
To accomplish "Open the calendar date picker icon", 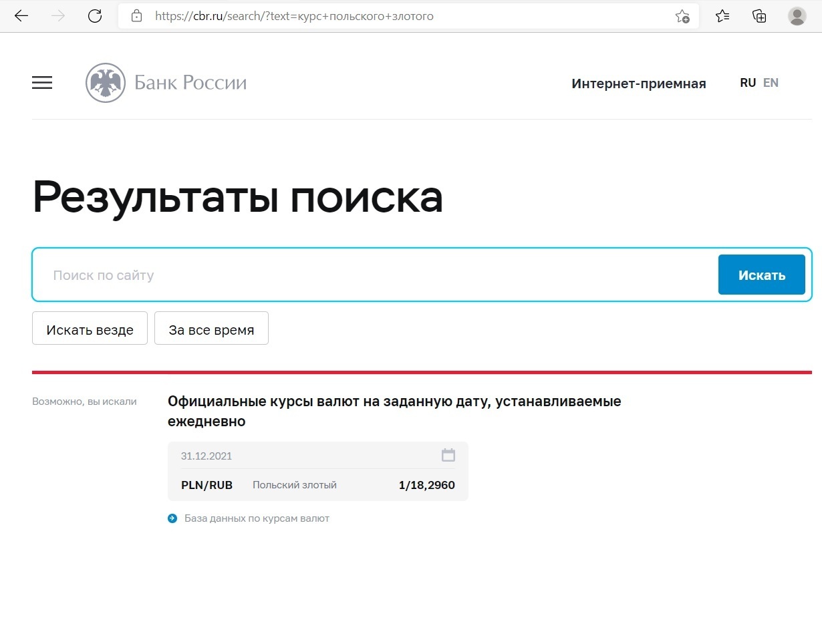I will pos(448,456).
